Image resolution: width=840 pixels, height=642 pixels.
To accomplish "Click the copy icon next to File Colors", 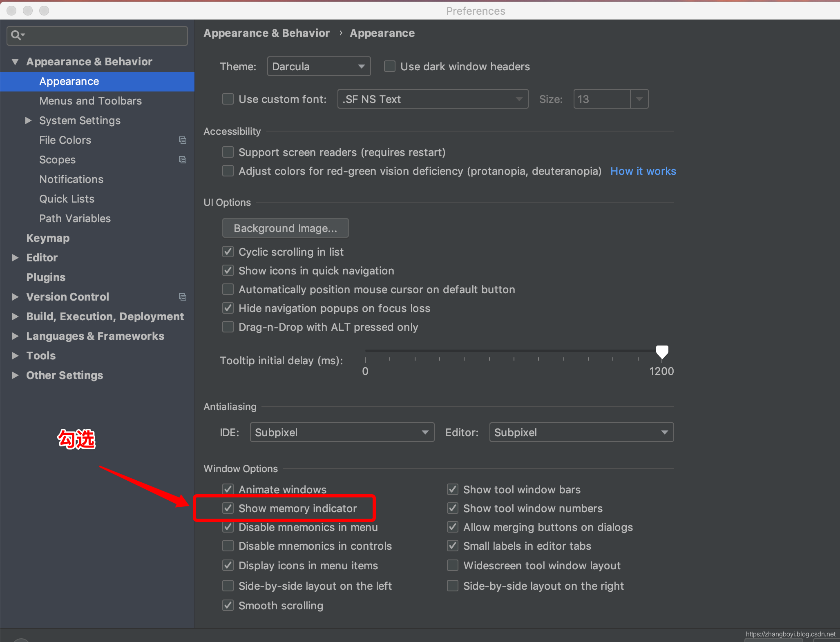I will (x=183, y=140).
